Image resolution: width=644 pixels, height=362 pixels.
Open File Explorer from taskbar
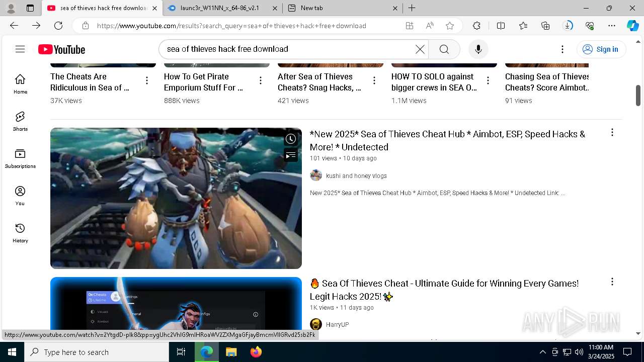tap(231, 352)
